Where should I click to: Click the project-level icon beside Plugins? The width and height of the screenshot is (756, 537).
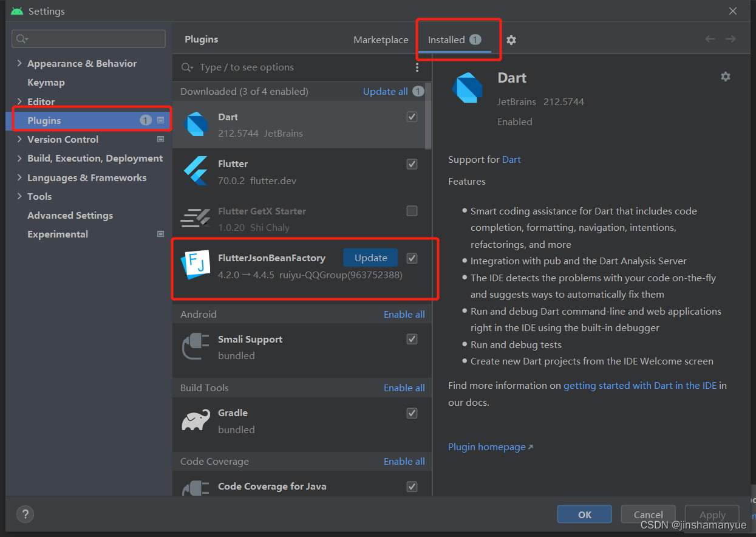(x=160, y=120)
